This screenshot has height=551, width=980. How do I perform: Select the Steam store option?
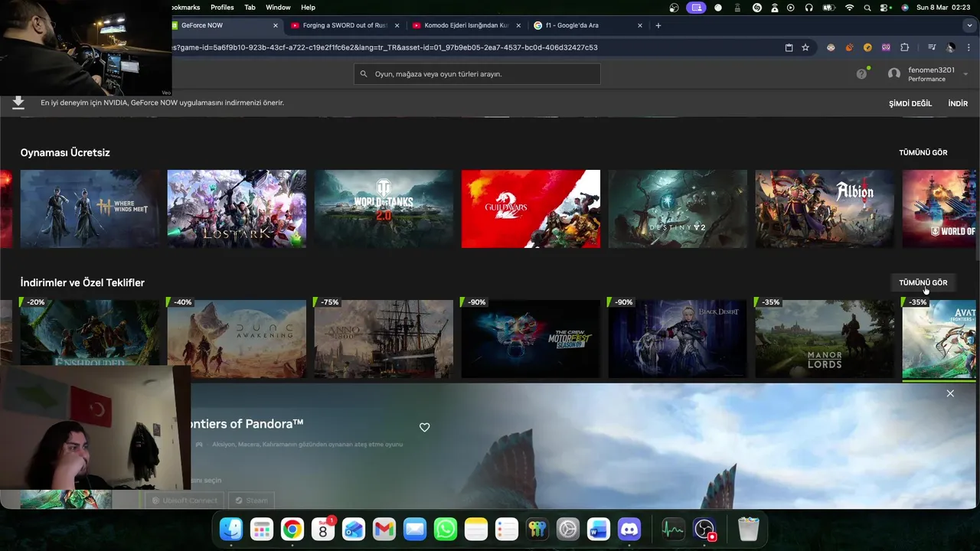(252, 500)
